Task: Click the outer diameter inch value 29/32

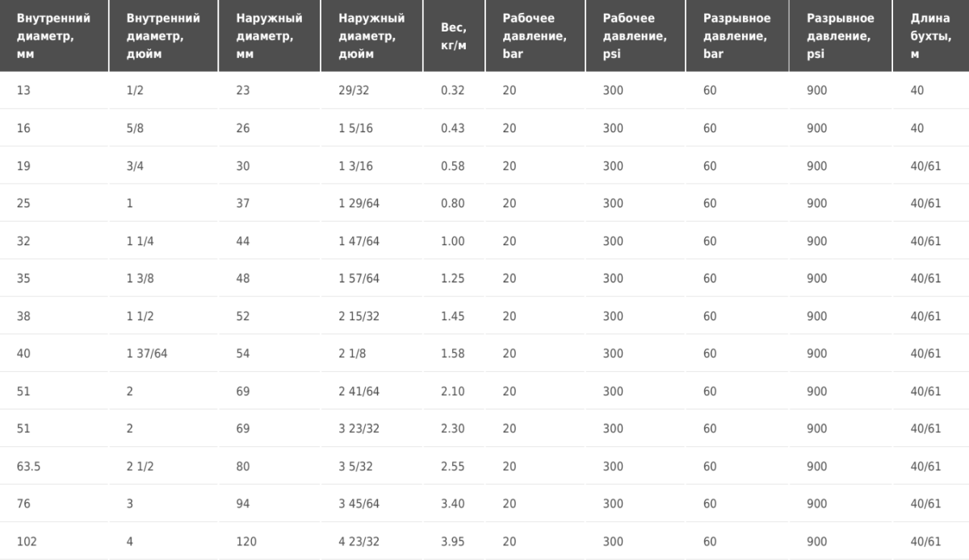Action: [354, 91]
